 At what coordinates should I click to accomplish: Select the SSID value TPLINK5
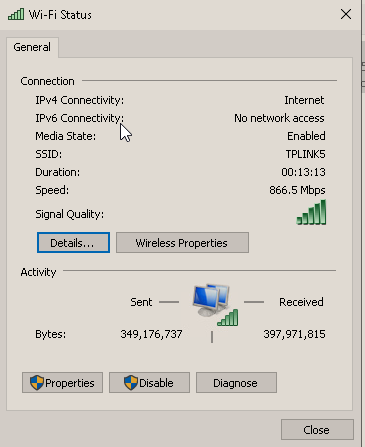[x=305, y=154]
